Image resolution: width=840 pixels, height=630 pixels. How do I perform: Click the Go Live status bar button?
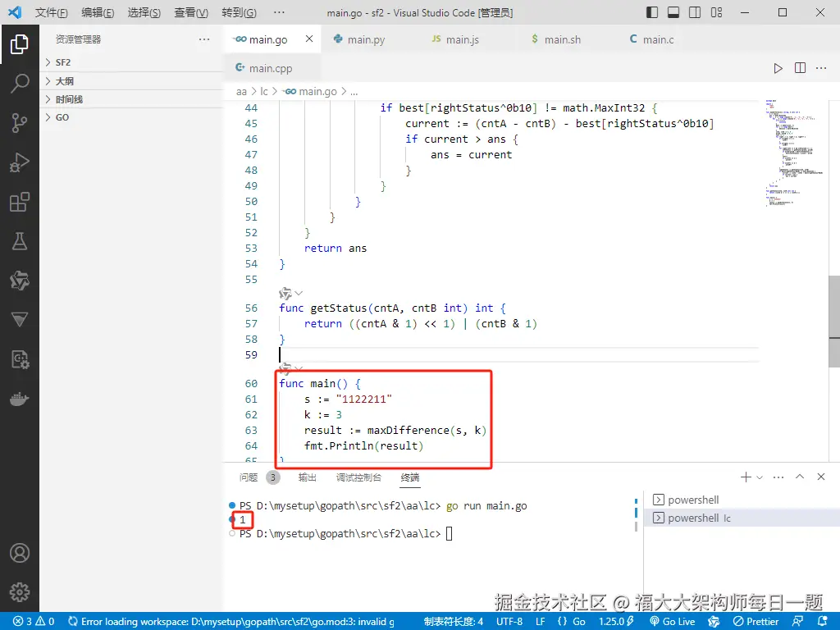point(673,622)
